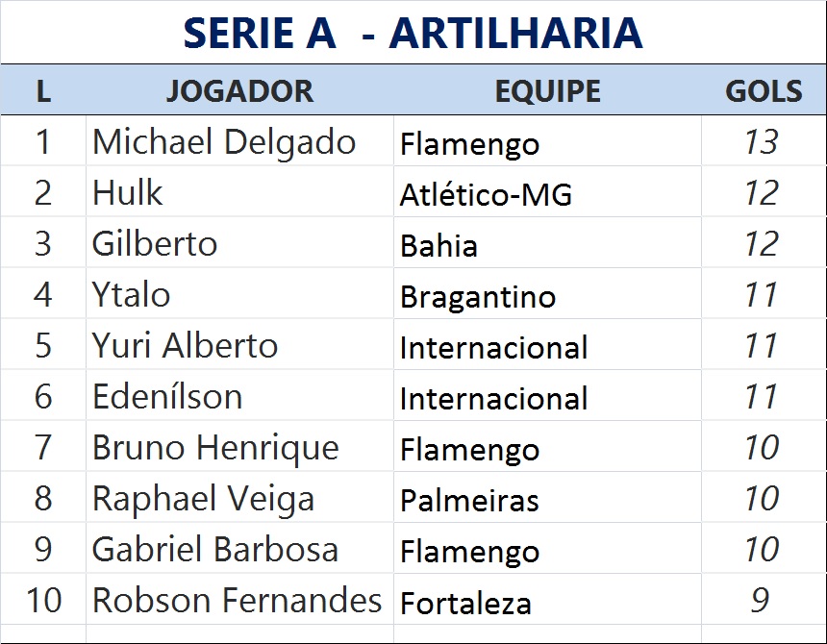The image size is (827, 644).
Task: Click the L column header cell
Action: click(x=43, y=91)
